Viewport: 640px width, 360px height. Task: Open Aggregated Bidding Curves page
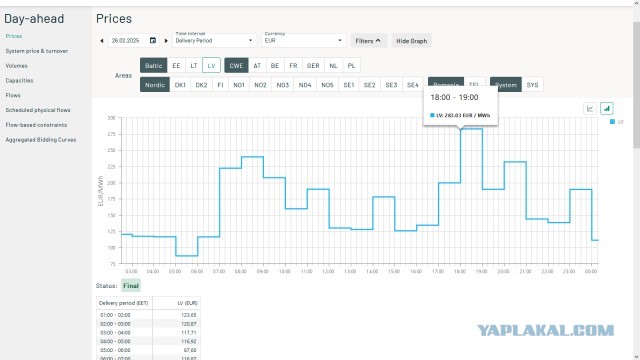click(x=41, y=140)
